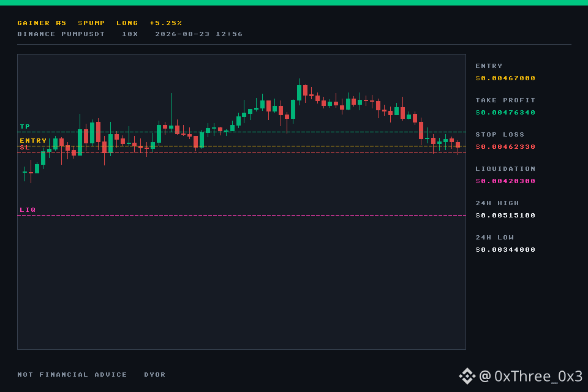Viewport: 588px width, 392px height.
Task: Select the ENTRY label on the chart
Action: (x=33, y=141)
